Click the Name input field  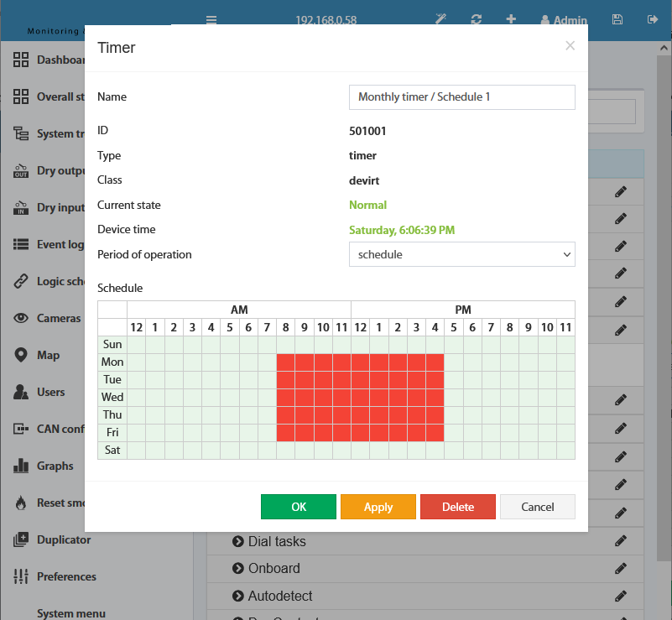462,97
